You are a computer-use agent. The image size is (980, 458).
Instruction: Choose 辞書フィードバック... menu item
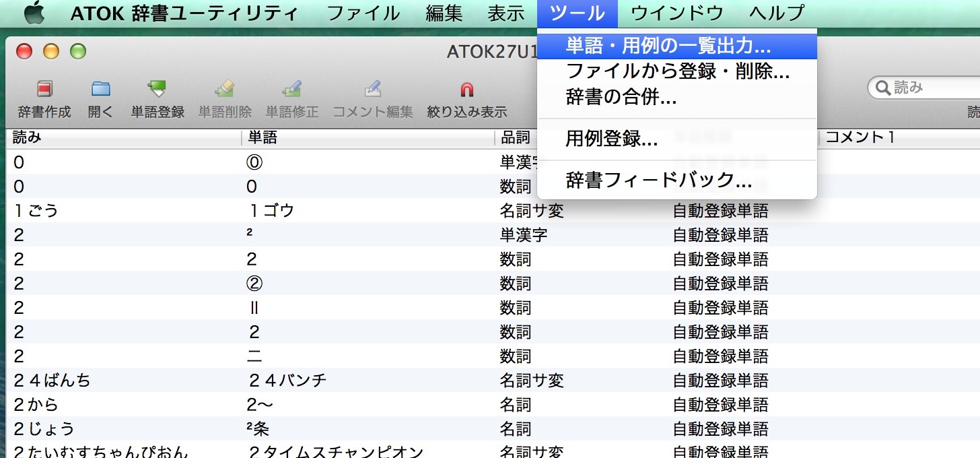(x=677, y=180)
